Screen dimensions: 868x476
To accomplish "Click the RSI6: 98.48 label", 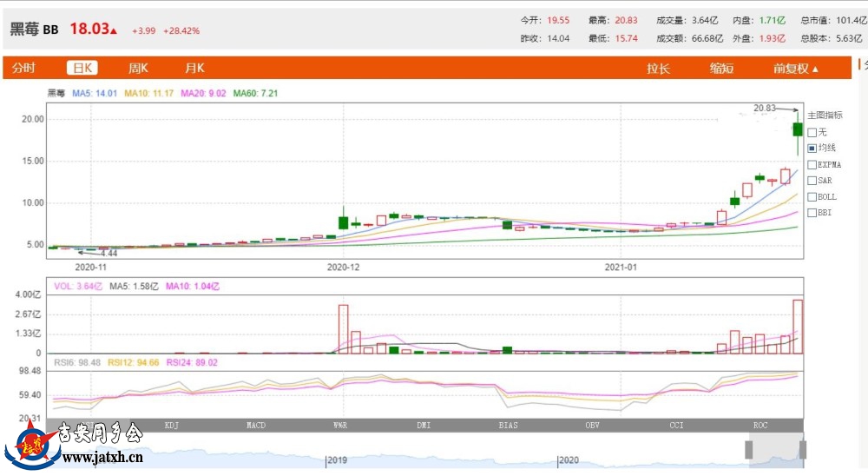I will click(x=77, y=362).
